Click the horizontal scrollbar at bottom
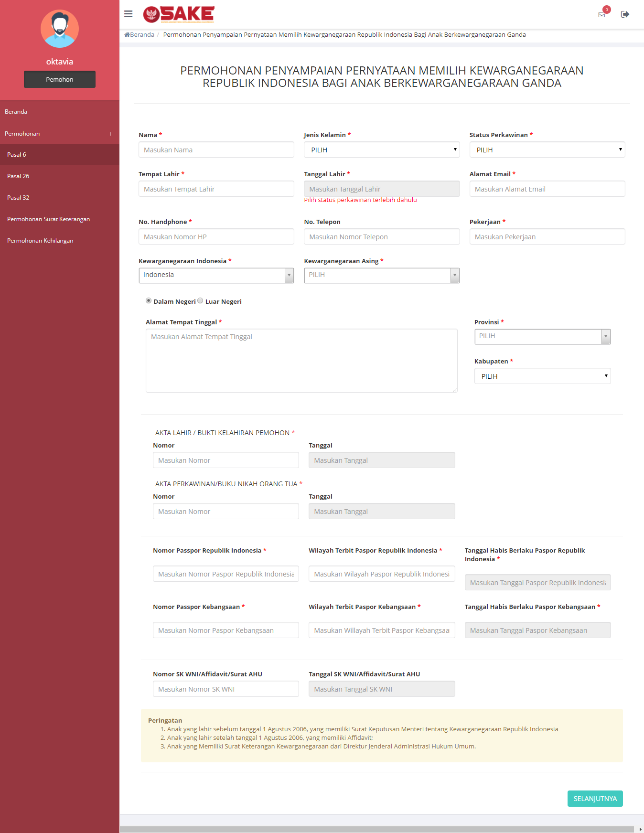The image size is (644, 833). pos(376,829)
